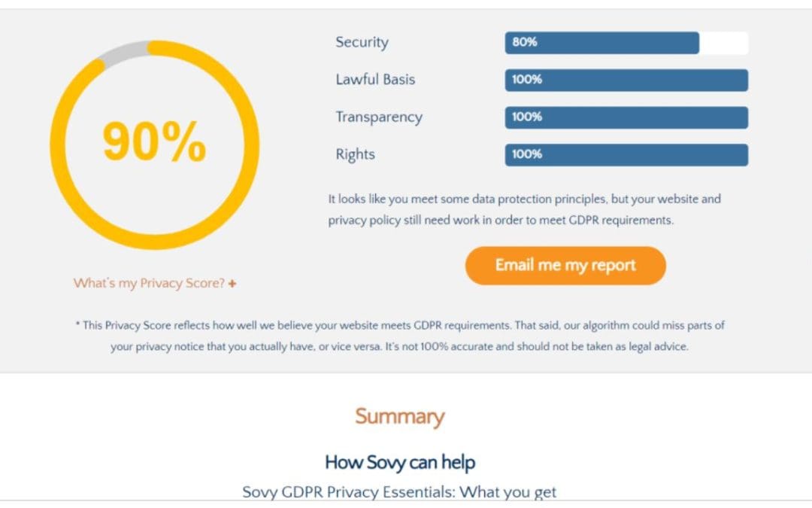This screenshot has height=508, width=812.
Task: Click the orange plus icon beside Privacy Score
Action: click(232, 284)
